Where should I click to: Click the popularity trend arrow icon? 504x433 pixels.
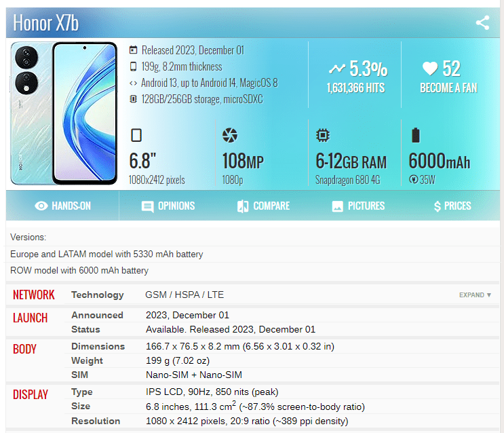[x=336, y=69]
